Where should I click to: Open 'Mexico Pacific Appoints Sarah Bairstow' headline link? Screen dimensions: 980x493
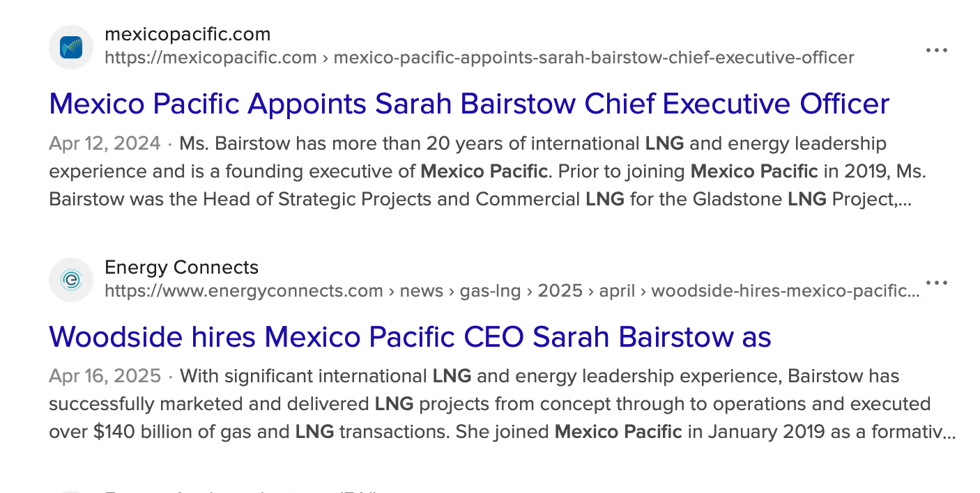click(x=469, y=104)
